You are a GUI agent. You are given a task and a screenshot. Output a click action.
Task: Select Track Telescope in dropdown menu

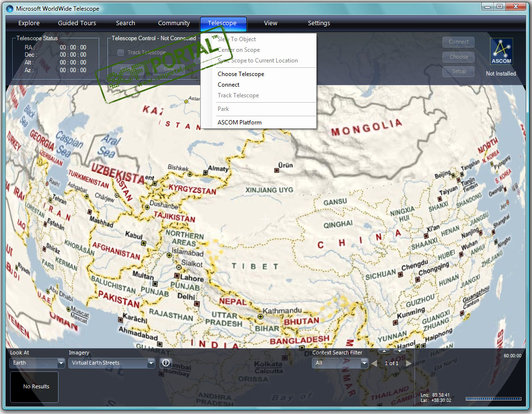point(258,95)
